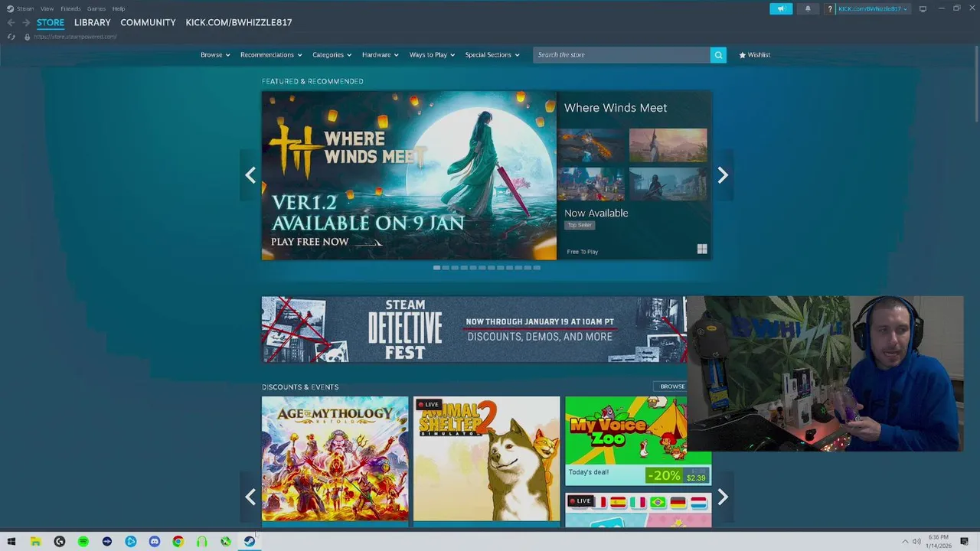Open the light blue play-arrow taskbar app
Image resolution: width=980 pixels, height=551 pixels.
click(131, 542)
